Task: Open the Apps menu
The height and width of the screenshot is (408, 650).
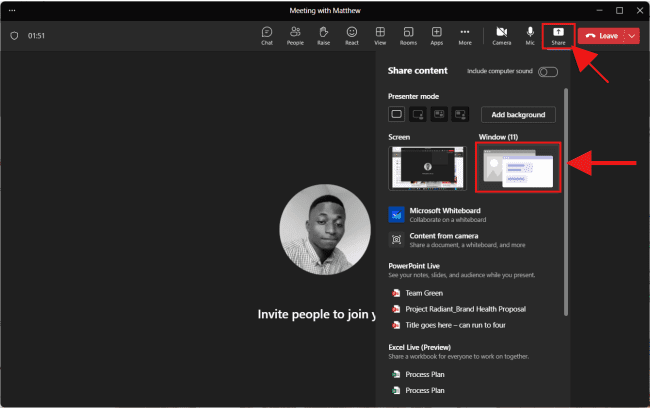Action: point(437,36)
